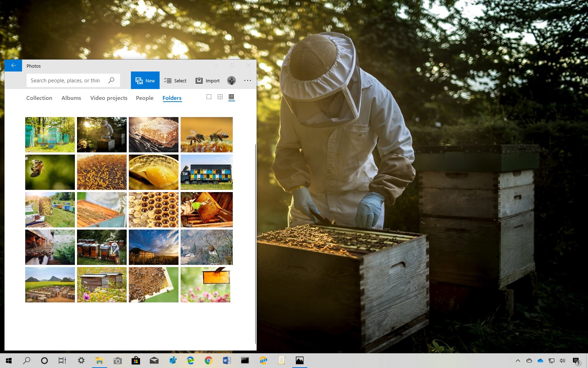Viewport: 588px width, 368px height.
Task: Expand the system tray hidden icons
Action: (x=517, y=360)
